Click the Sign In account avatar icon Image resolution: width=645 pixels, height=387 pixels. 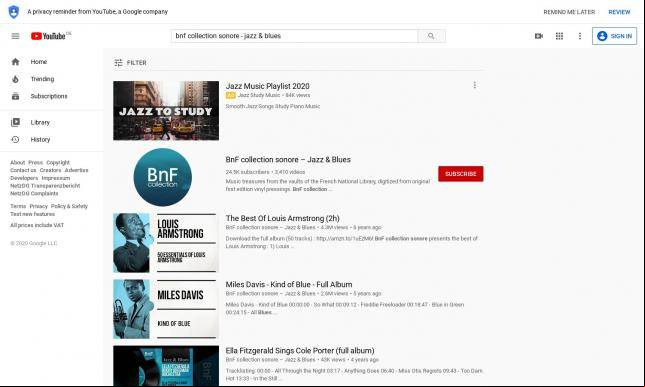click(x=602, y=36)
